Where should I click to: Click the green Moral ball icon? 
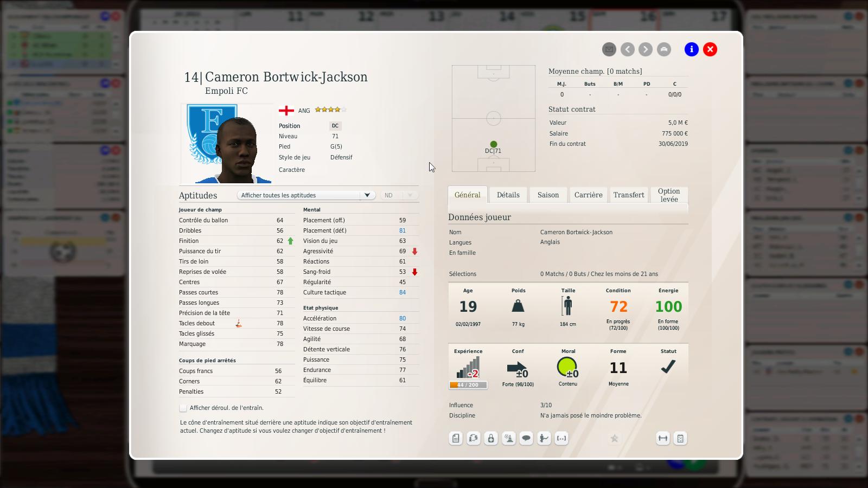[x=567, y=368]
